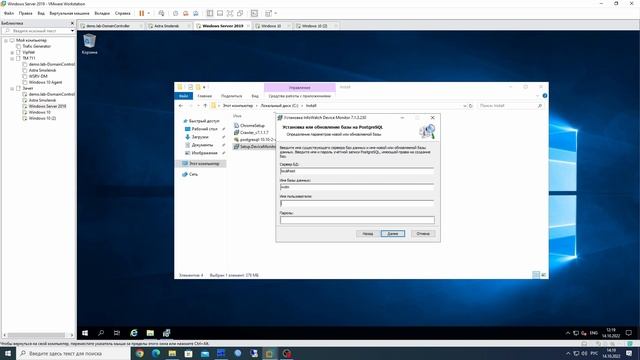
Task: Open Загрузки in the navigation pane
Action: pos(200,137)
